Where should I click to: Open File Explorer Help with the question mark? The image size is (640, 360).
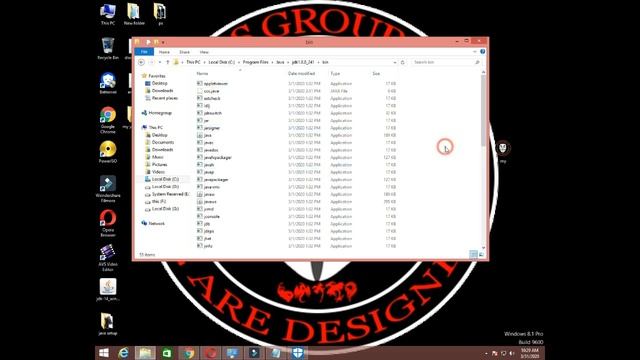482,52
